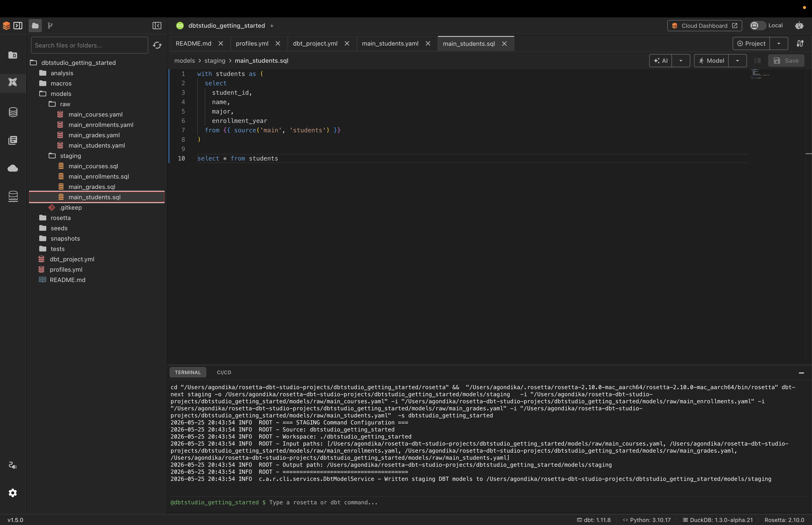Open the Project button dropdown arrow
This screenshot has height=525, width=812.
coord(779,44)
